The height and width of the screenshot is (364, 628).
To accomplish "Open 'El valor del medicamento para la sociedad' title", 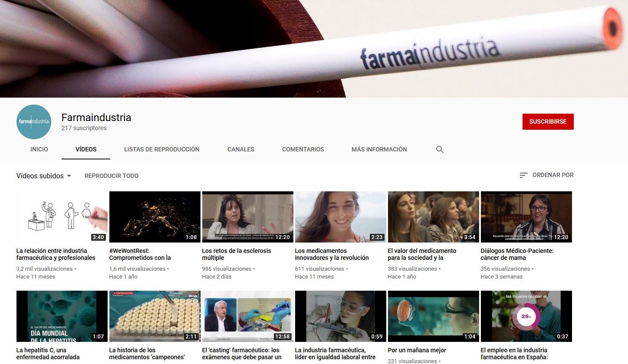I will click(422, 254).
